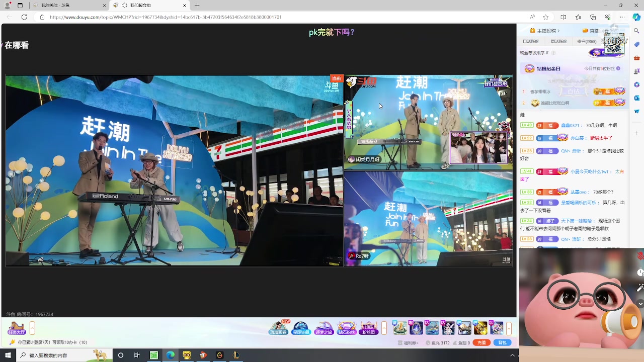Open Task View on the taskbar
This screenshot has width=644, height=362.
click(136, 355)
